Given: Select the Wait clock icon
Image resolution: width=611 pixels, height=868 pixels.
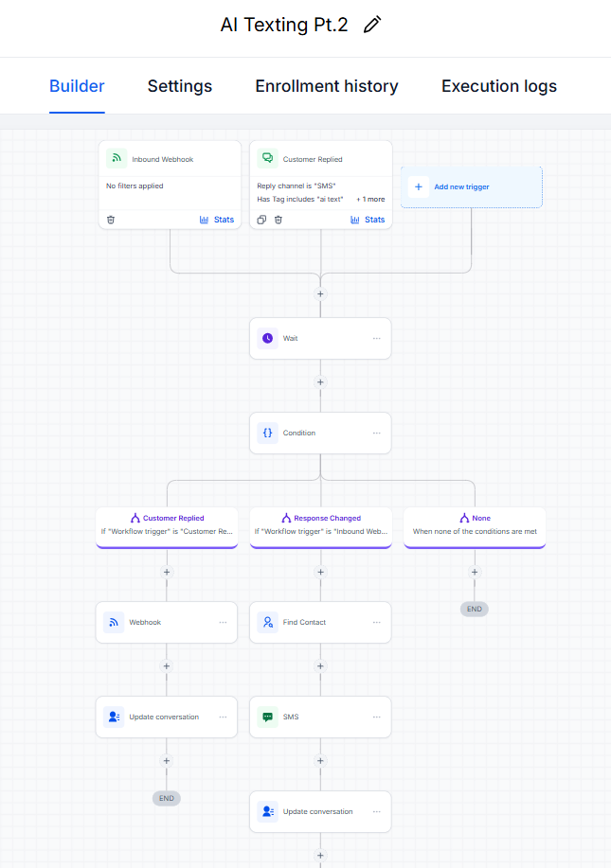Looking at the screenshot, I should [267, 338].
